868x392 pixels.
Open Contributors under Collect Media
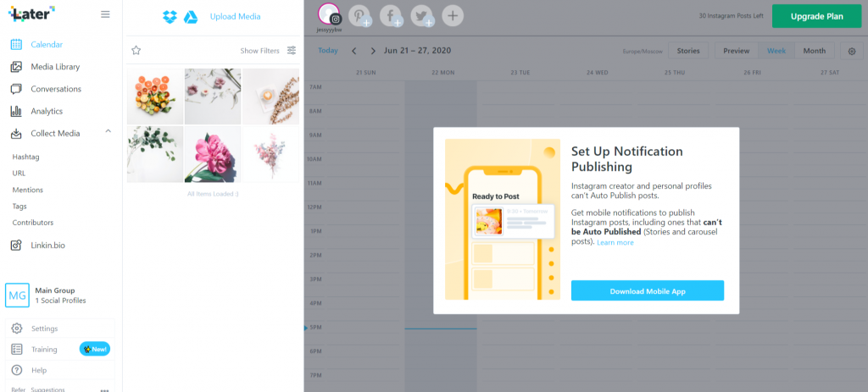tap(33, 223)
